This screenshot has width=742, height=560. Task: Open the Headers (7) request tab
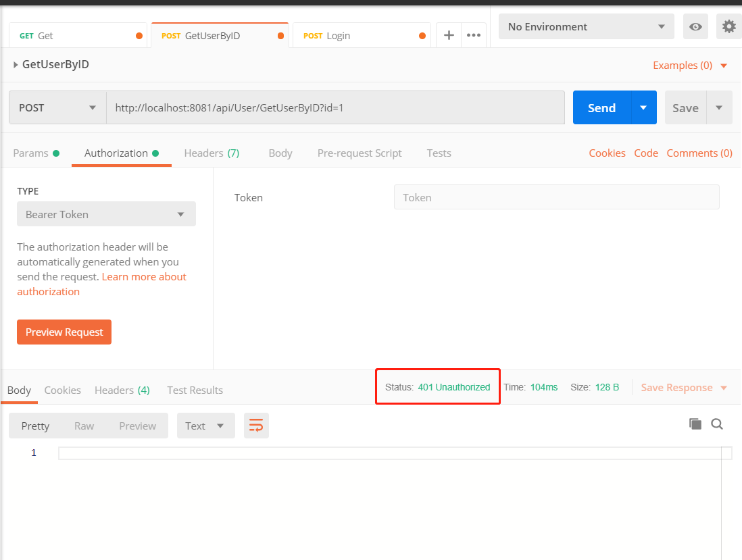pyautogui.click(x=212, y=153)
